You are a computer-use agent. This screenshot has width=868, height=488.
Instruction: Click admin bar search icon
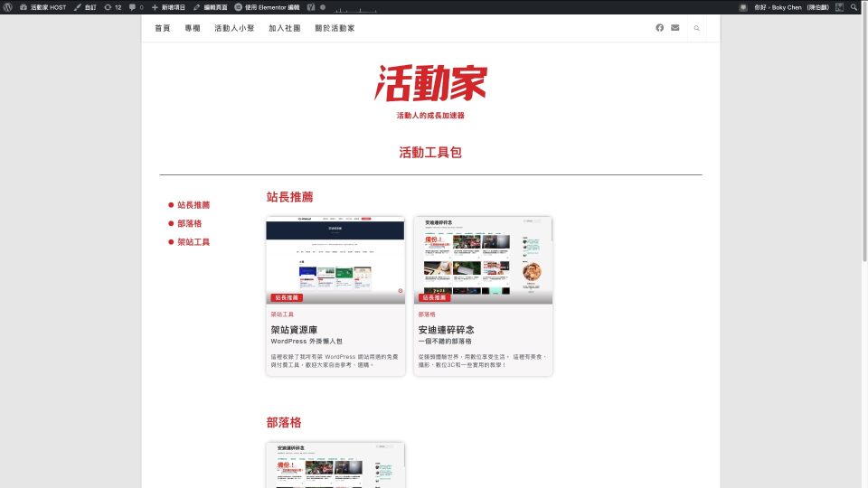click(x=854, y=6)
